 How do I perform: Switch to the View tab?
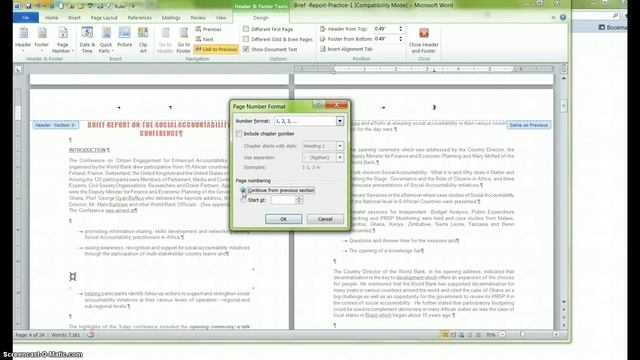(221, 18)
